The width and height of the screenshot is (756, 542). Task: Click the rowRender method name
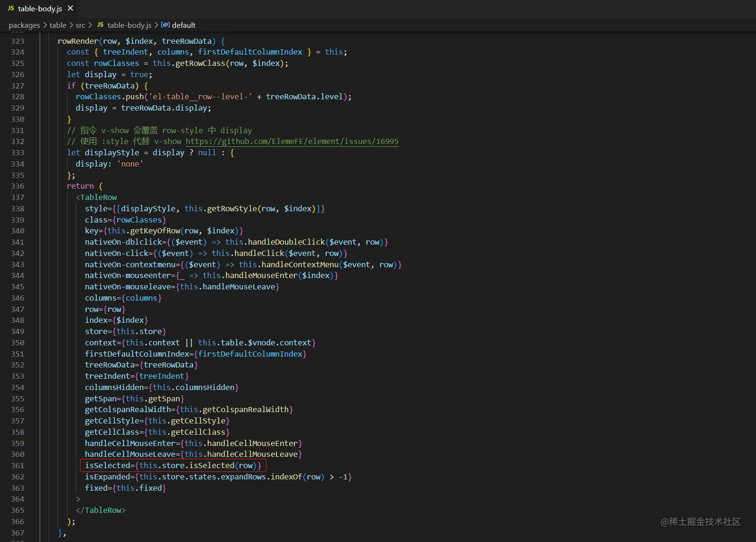point(78,41)
